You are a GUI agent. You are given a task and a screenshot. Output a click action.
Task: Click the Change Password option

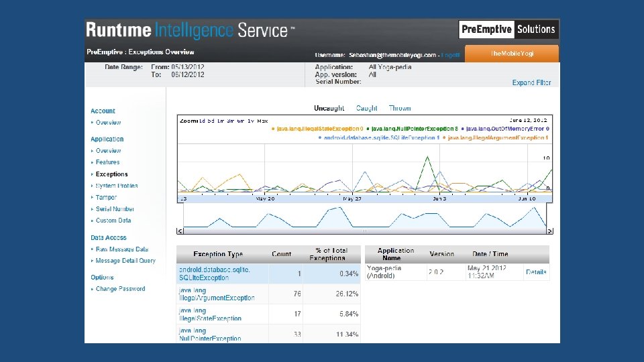pos(120,289)
